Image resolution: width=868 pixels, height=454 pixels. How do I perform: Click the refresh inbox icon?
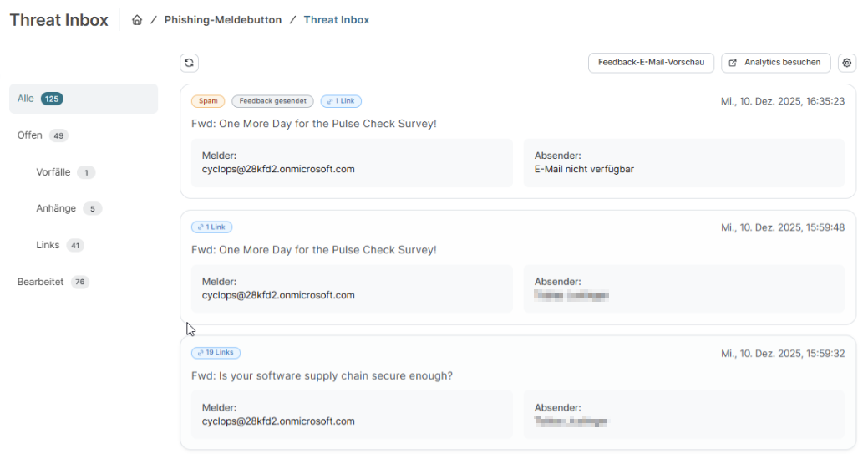point(190,63)
